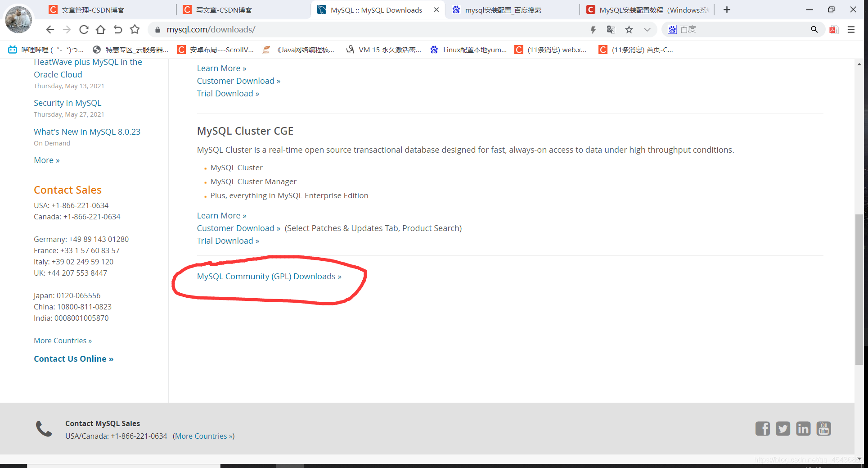
Task: Click the sidebar More » link
Action: click(47, 160)
